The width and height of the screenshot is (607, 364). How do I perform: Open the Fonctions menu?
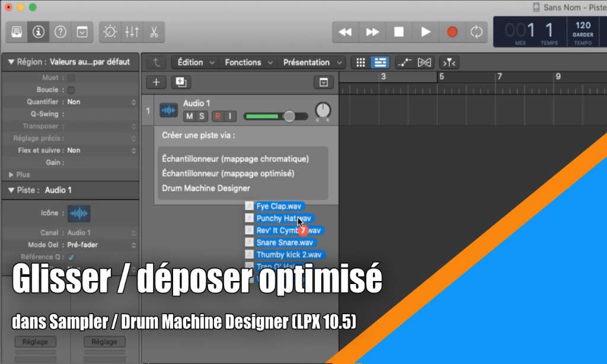[x=243, y=62]
